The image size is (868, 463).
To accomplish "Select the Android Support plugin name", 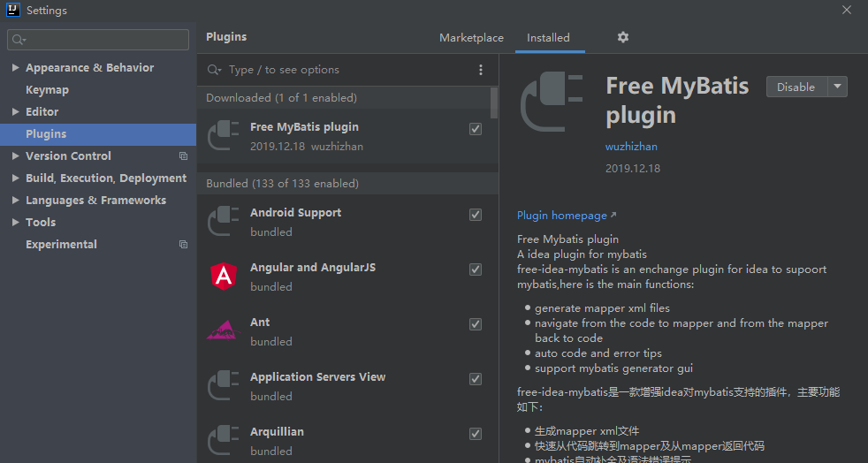I will [x=295, y=212].
